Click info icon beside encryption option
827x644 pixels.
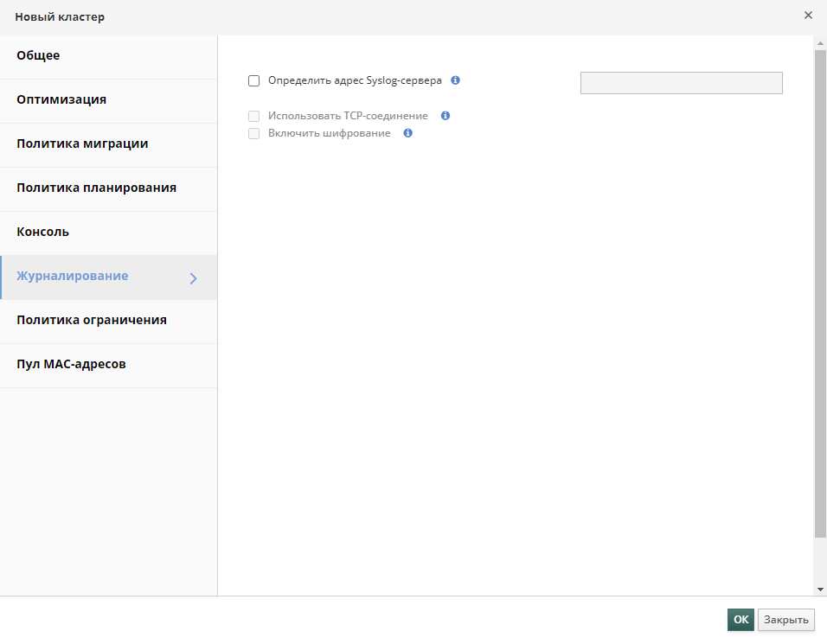point(407,133)
